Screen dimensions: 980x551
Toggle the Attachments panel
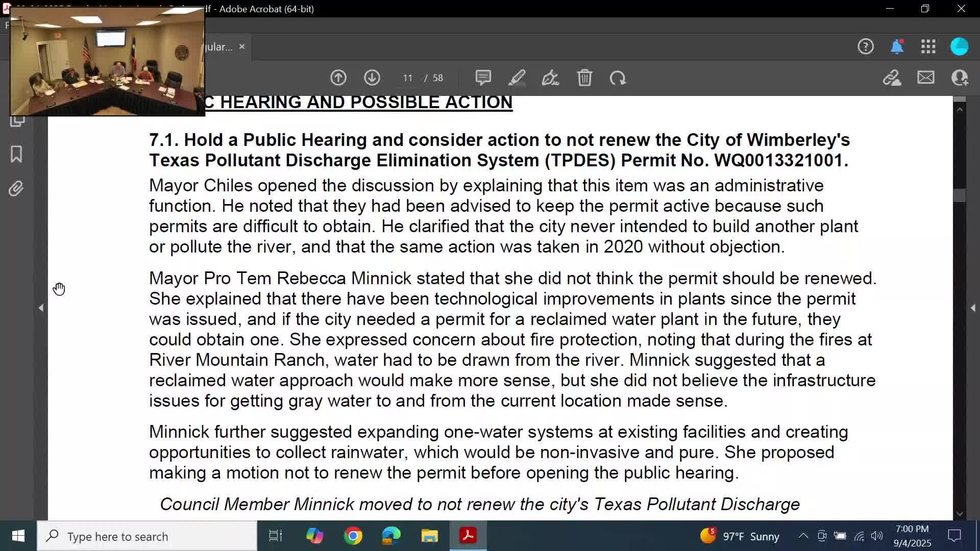pos(16,188)
